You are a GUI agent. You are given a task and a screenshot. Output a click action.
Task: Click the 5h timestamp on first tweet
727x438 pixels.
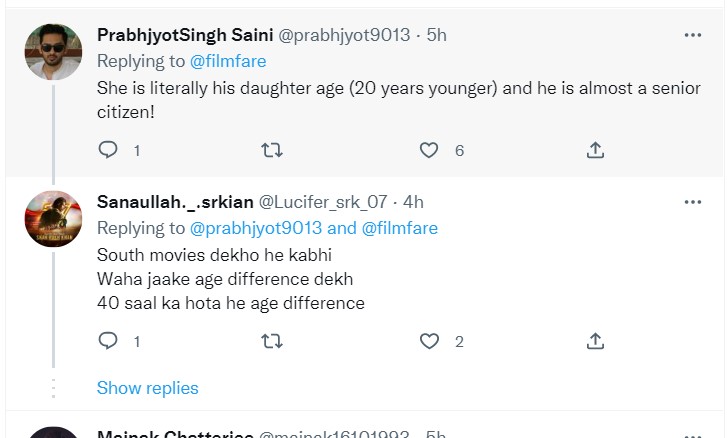coord(436,35)
